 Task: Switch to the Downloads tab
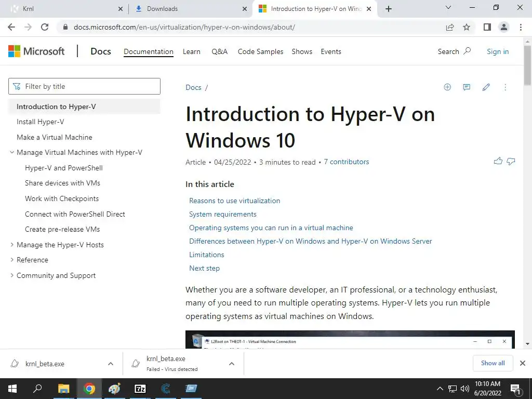click(190, 9)
